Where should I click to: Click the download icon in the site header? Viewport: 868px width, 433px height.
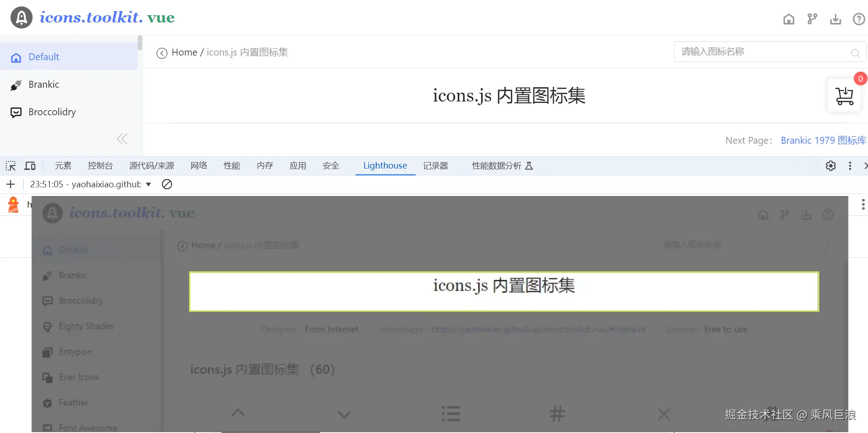point(835,19)
